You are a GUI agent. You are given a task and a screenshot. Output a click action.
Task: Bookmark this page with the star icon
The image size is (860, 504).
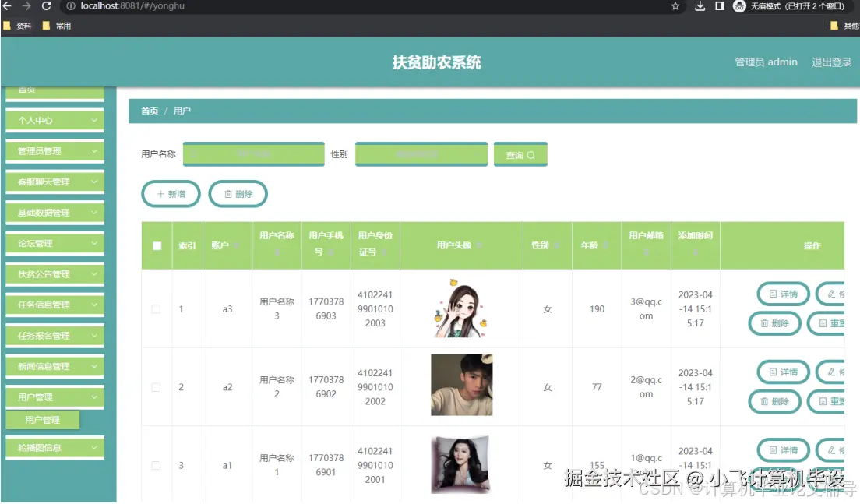click(675, 6)
